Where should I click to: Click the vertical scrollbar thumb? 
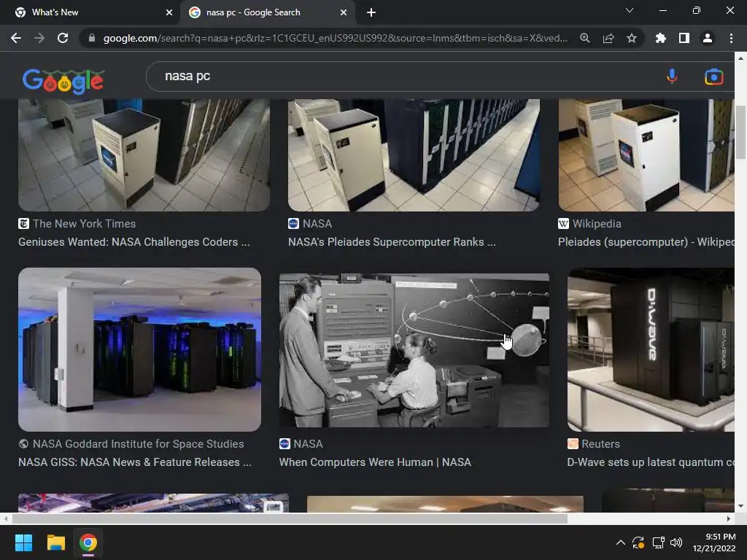coord(740,133)
